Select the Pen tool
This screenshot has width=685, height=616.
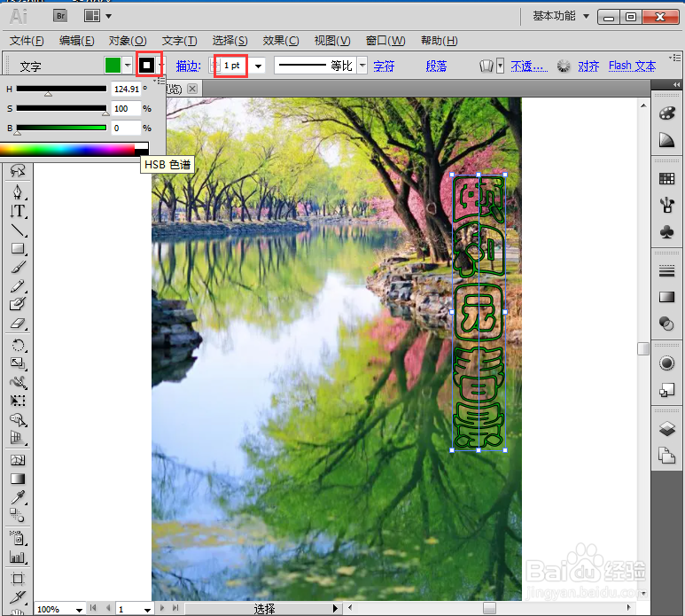pyautogui.click(x=18, y=191)
